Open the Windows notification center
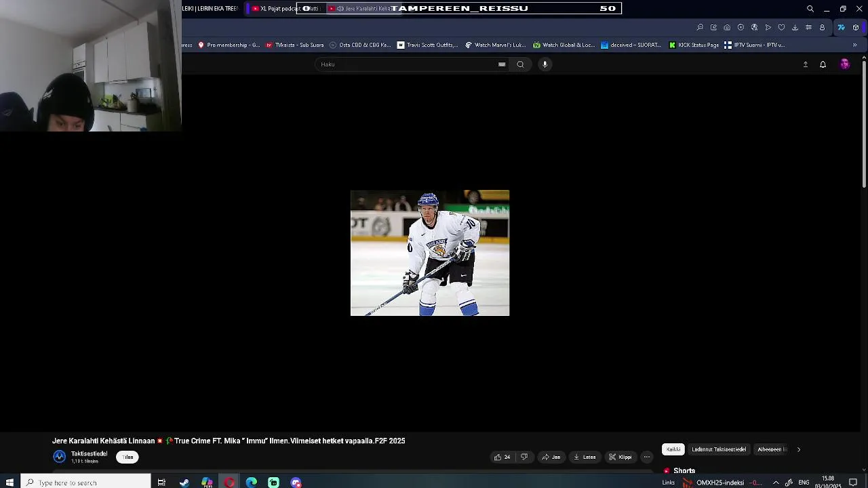The height and width of the screenshot is (488, 868). 853,483
